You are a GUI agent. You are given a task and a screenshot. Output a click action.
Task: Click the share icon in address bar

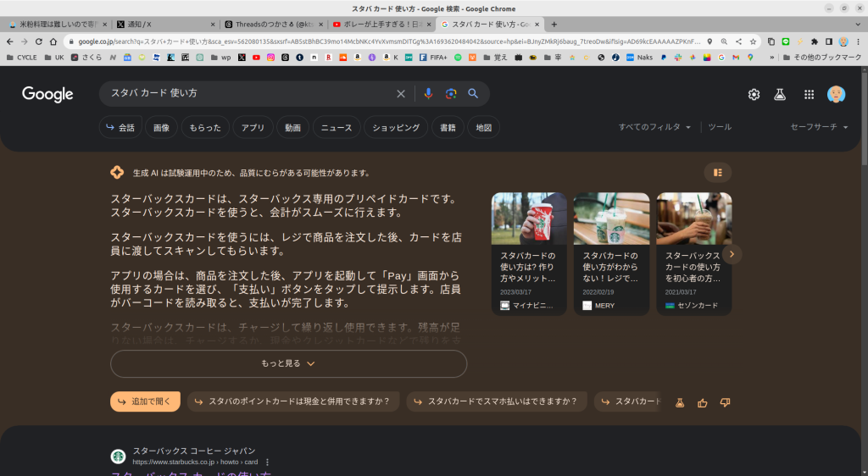pyautogui.click(x=738, y=42)
